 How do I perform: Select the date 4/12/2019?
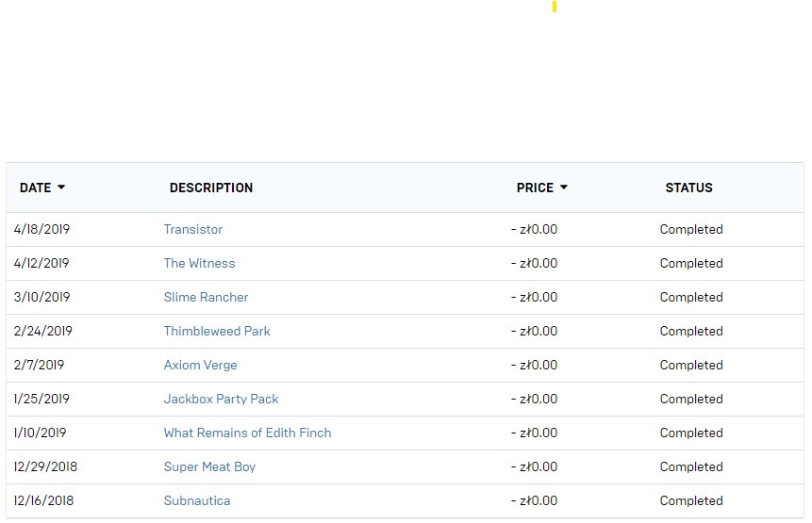[41, 263]
